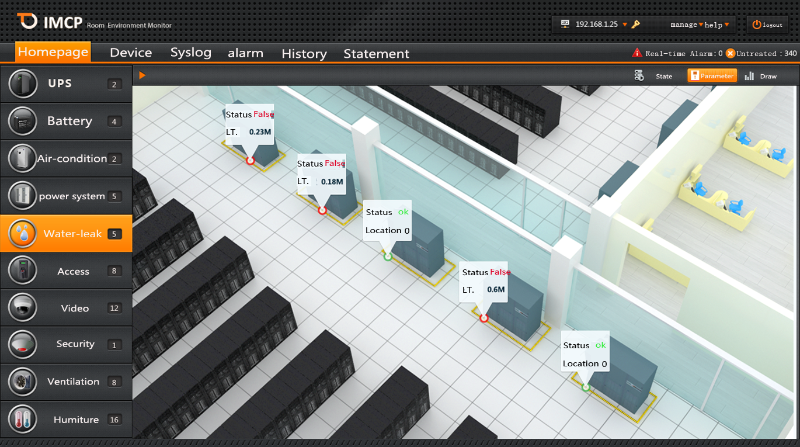Click the UPS device icon in sidebar
The width and height of the screenshot is (800, 447).
pos(21,83)
